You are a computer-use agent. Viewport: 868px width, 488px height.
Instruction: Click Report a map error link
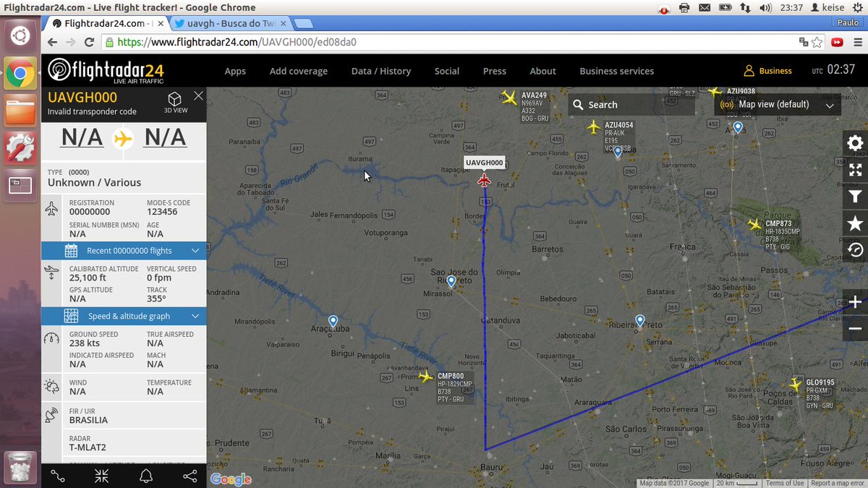coord(836,483)
